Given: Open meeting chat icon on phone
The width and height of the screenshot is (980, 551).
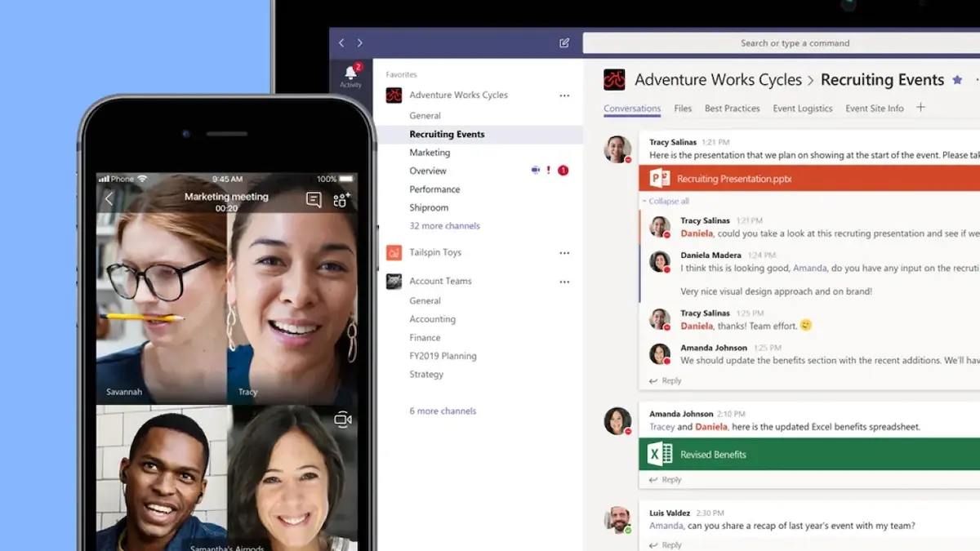Looking at the screenshot, I should coord(314,200).
